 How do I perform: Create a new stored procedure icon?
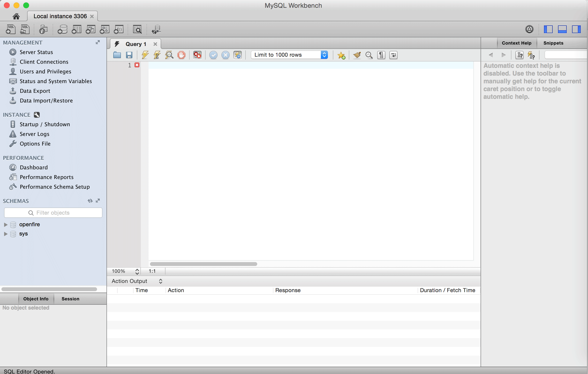(x=105, y=29)
